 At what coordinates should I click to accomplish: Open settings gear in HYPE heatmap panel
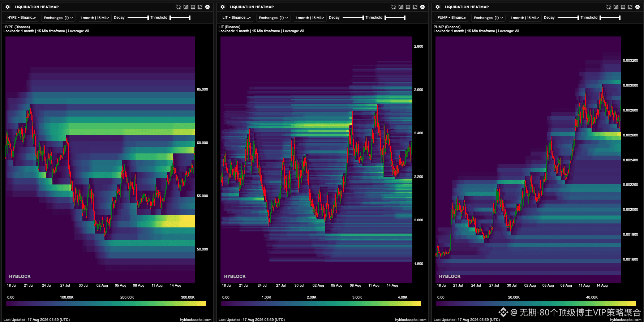8,7
